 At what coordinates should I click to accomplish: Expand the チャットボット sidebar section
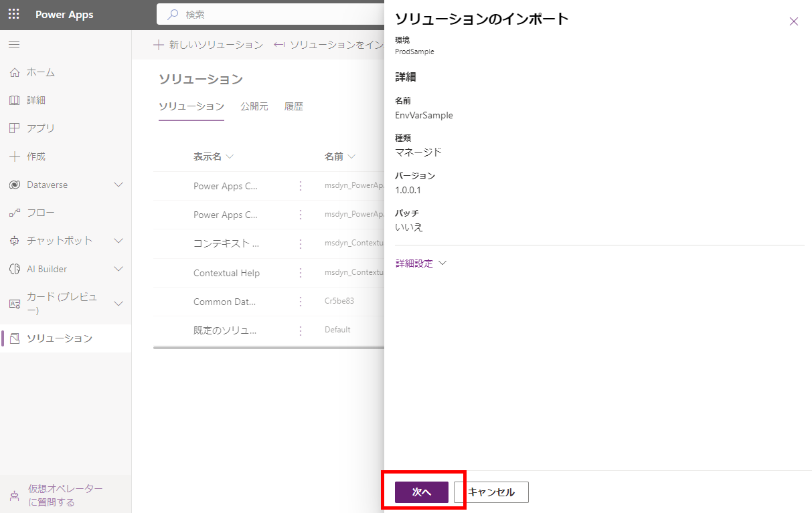pyautogui.click(x=118, y=241)
